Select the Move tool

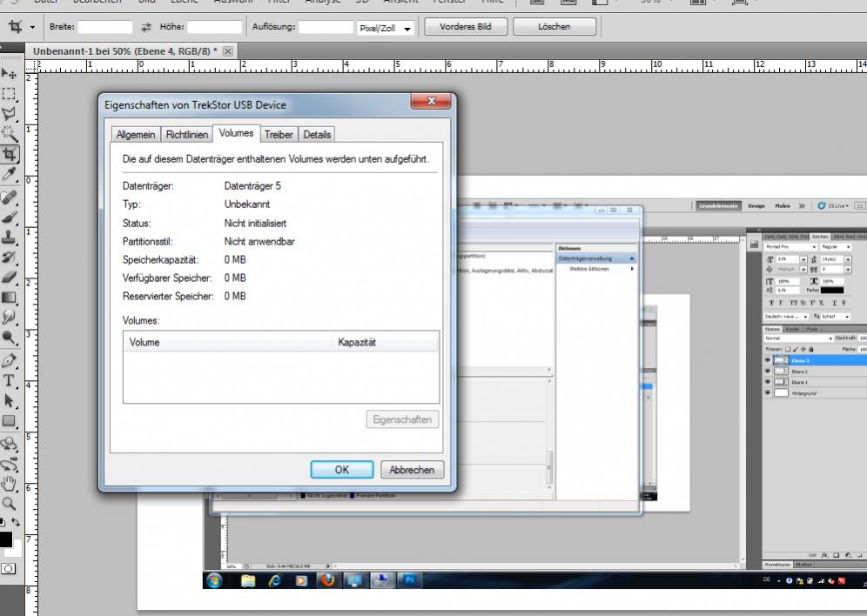click(9, 73)
